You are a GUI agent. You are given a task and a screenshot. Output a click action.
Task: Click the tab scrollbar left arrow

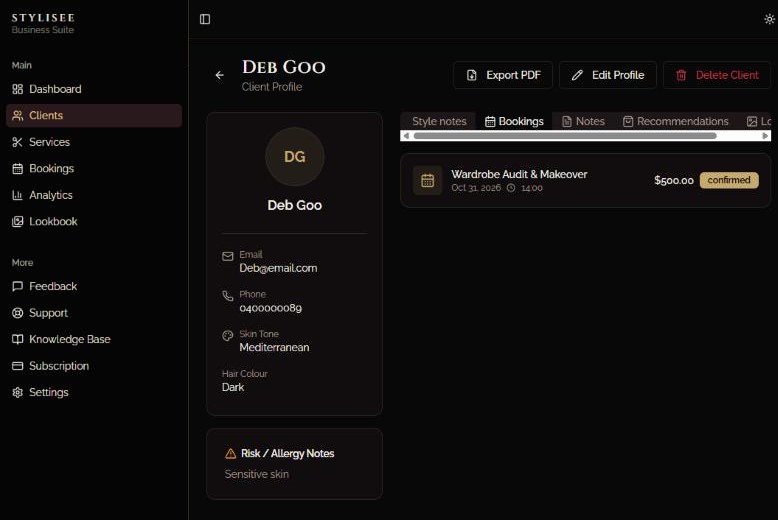tap(406, 135)
